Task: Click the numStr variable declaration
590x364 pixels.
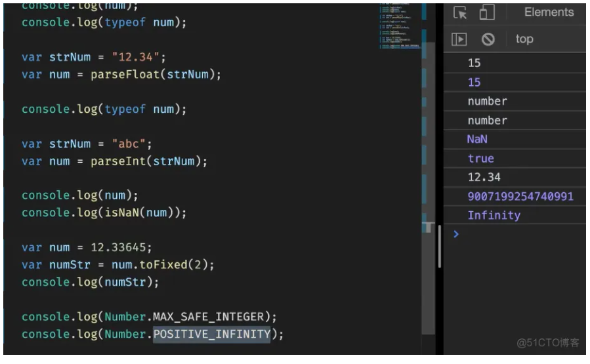Action: click(70, 265)
